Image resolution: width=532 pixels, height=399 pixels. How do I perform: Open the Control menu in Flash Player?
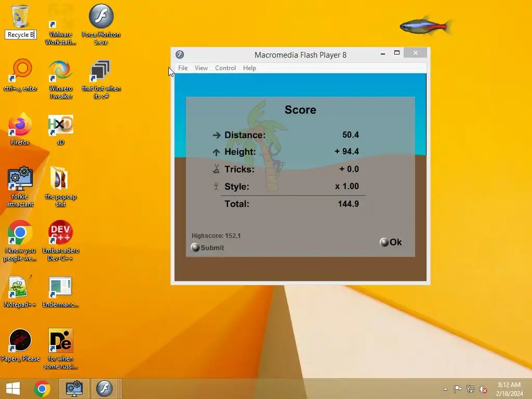225,68
